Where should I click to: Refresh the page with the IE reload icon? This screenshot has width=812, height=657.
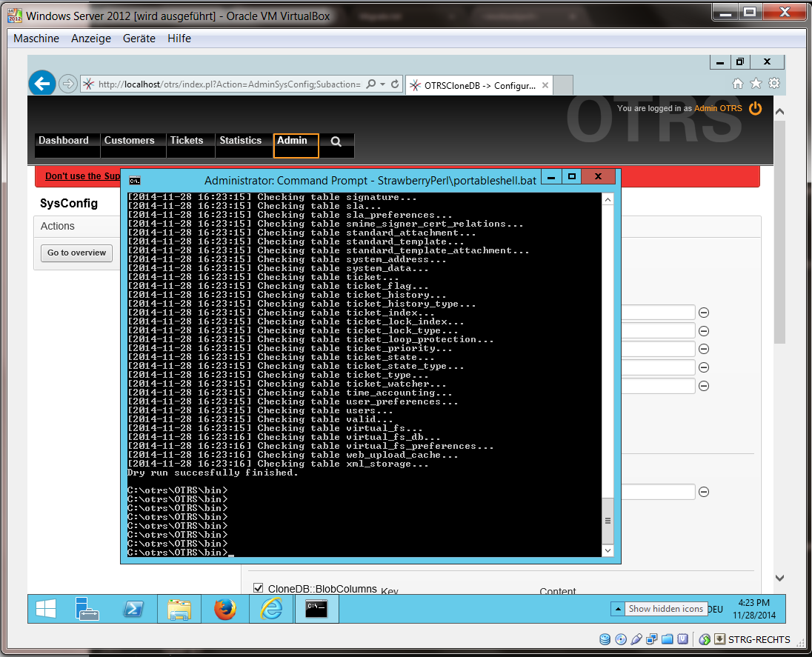pos(393,84)
